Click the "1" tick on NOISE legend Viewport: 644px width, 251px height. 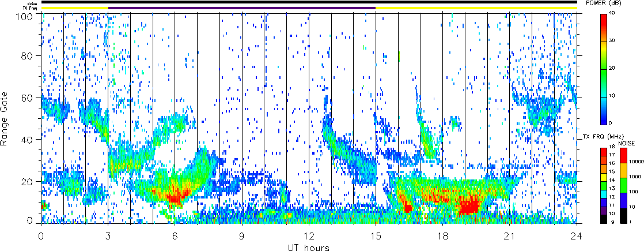[630, 223]
